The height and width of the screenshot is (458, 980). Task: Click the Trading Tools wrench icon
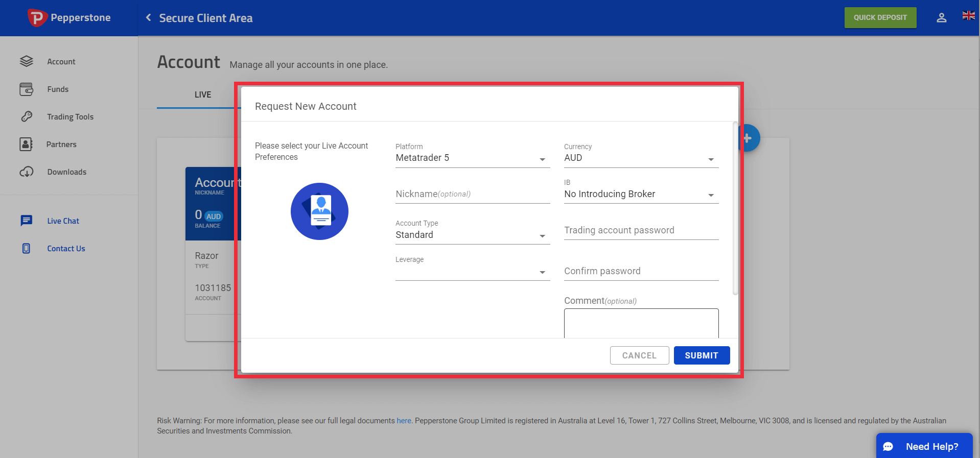pos(27,116)
